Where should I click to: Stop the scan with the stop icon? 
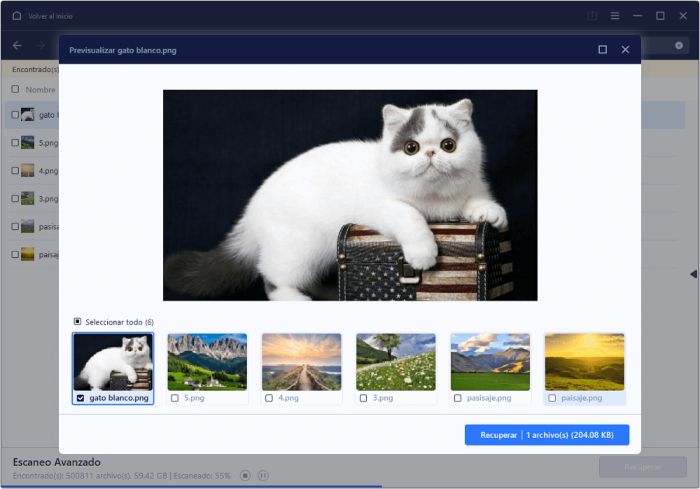pyautogui.click(x=245, y=476)
